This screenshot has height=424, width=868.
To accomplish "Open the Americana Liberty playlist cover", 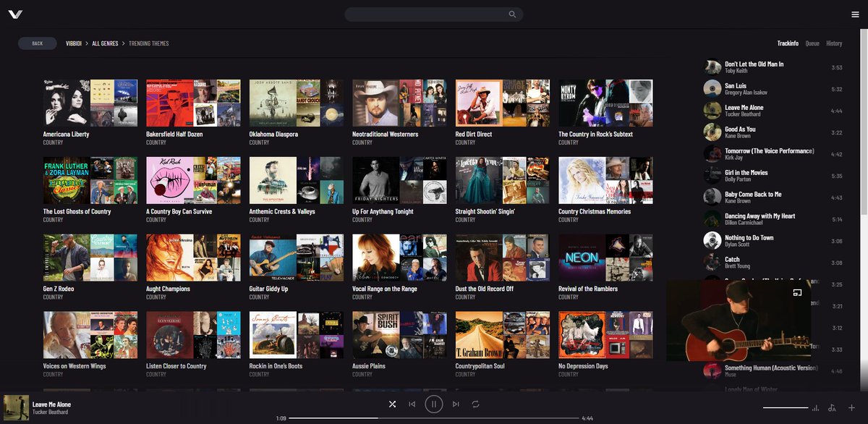I will tap(90, 103).
